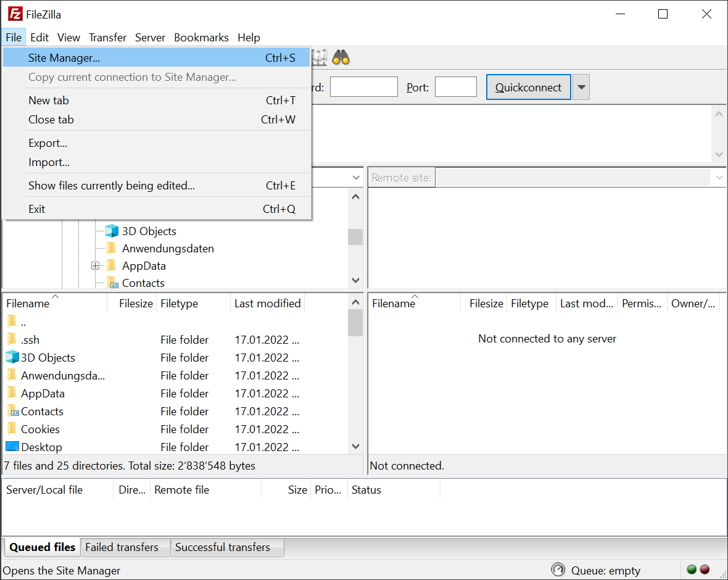Image resolution: width=728 pixels, height=580 pixels.
Task: Sort local files by Last modified column
Action: coord(267,304)
